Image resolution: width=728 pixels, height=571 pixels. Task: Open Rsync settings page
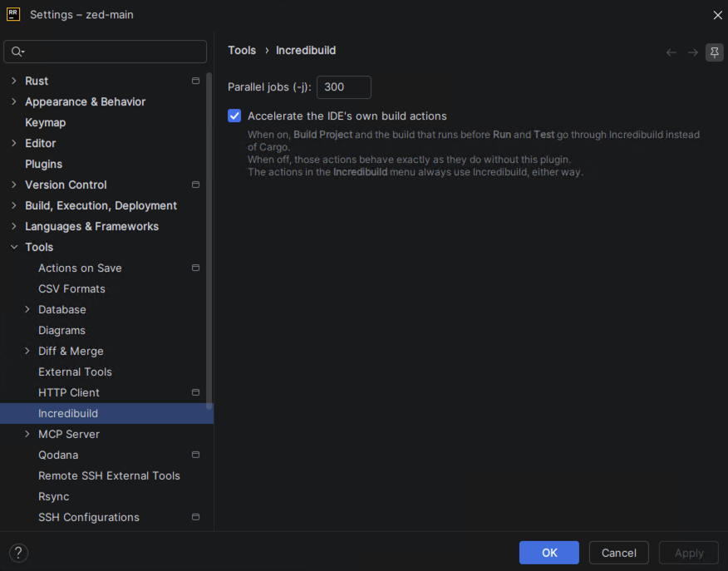(x=54, y=497)
